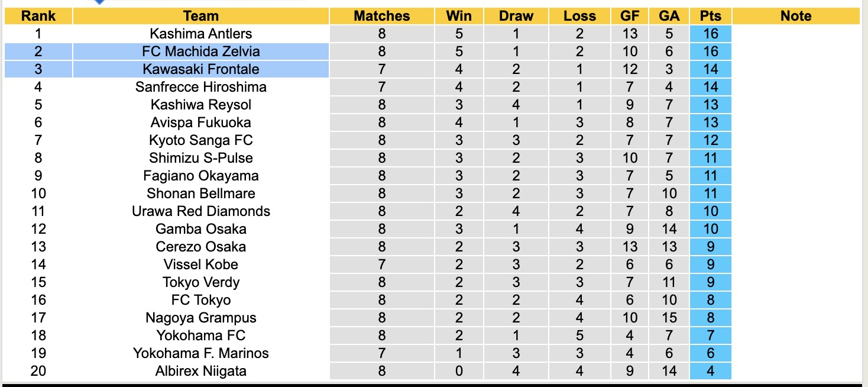Select the highlighted FC Machida Zelvia row
This screenshot has height=387, width=868.
pos(201,51)
